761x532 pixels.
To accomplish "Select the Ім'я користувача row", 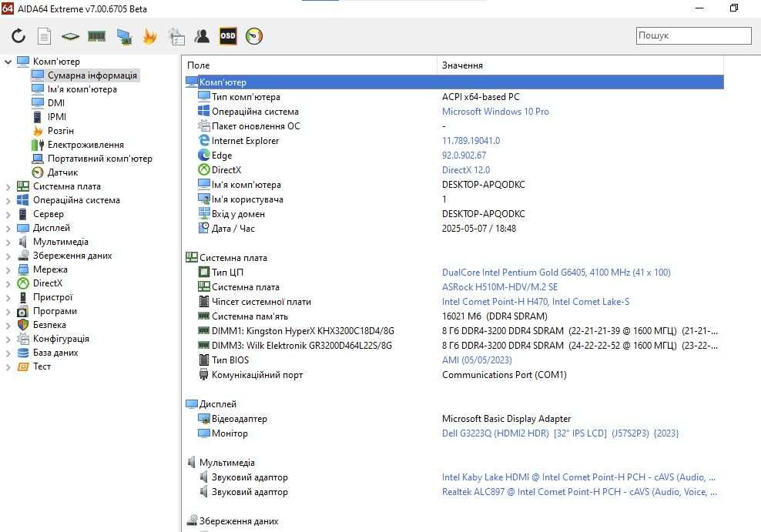I will point(454,199).
